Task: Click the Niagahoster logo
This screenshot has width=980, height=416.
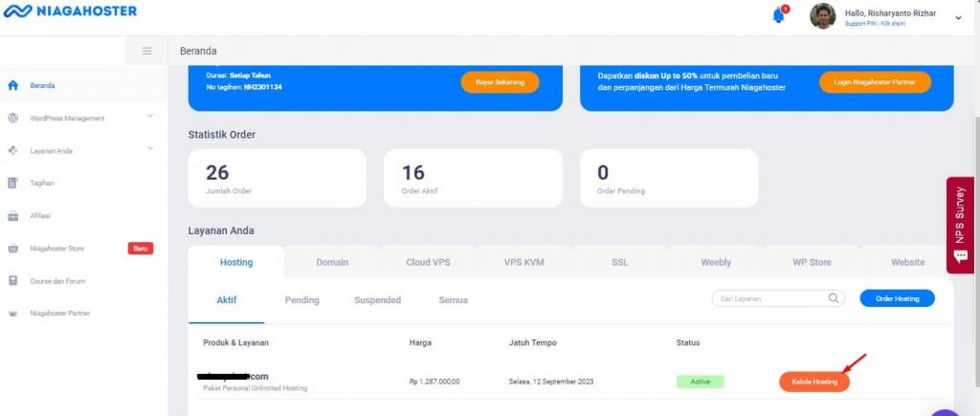Action: [x=71, y=11]
